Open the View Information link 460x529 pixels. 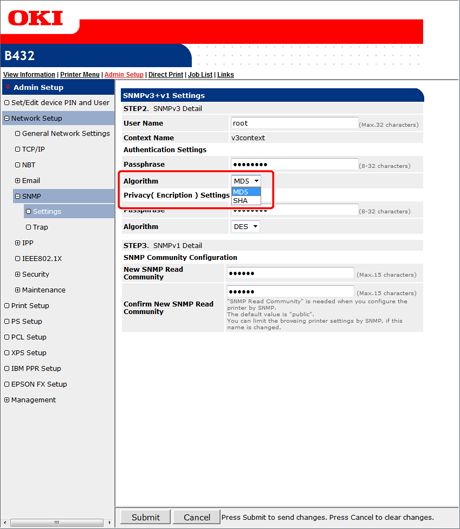point(29,75)
